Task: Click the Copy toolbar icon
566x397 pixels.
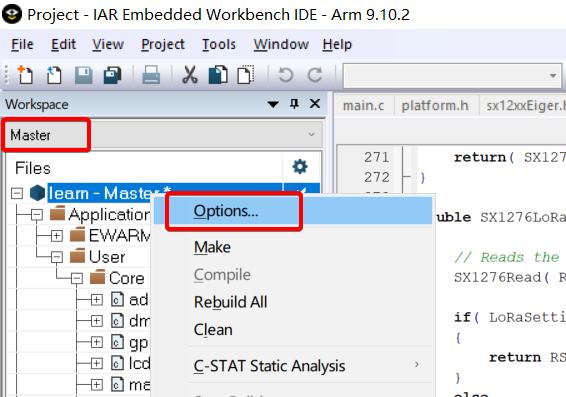Action: [218, 75]
